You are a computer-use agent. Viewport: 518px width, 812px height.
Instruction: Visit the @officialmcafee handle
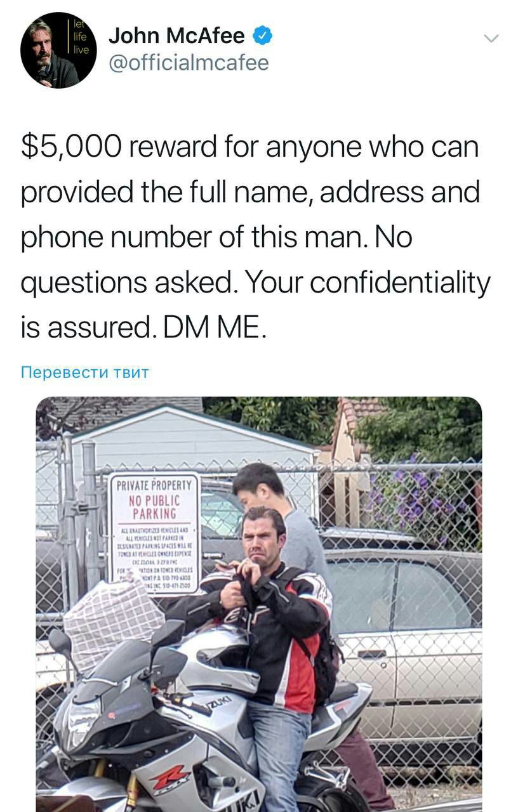click(x=189, y=63)
